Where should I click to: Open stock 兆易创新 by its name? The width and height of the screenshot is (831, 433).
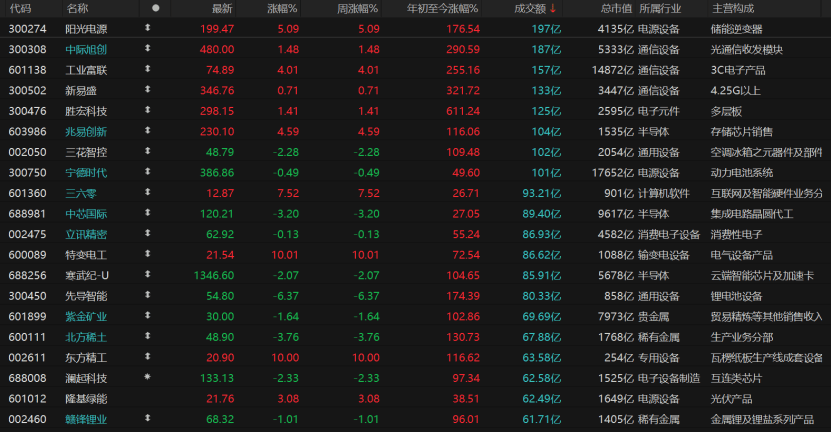click(x=86, y=131)
